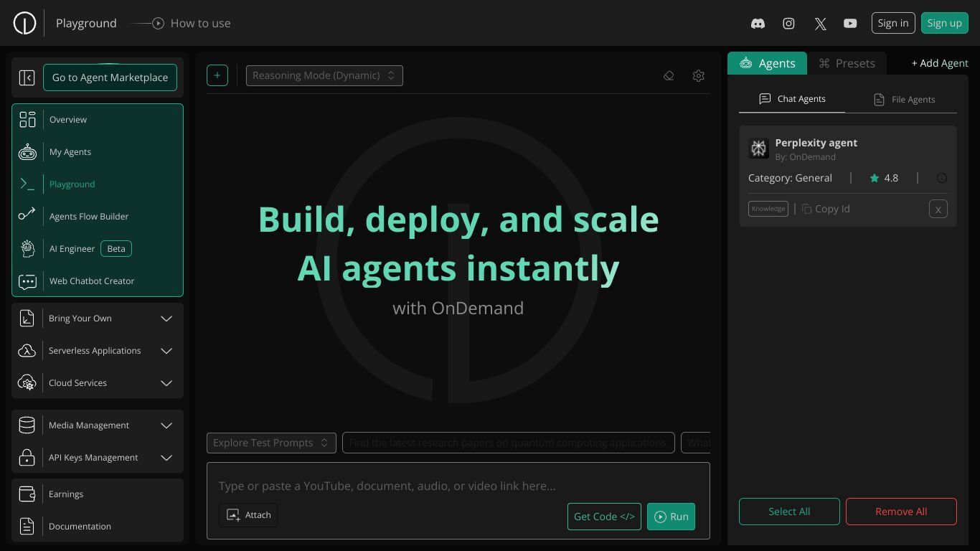Image resolution: width=980 pixels, height=551 pixels.
Task: Click the API Keys lock icon
Action: point(27,458)
